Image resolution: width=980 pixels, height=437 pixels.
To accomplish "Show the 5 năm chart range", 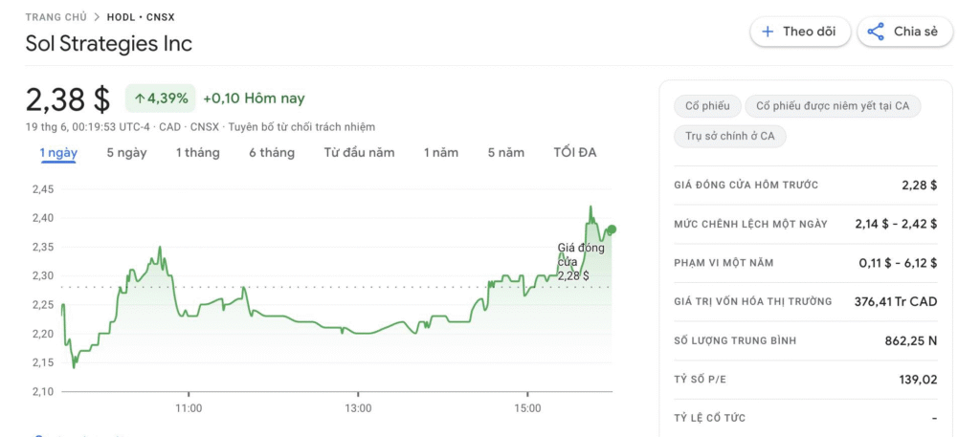I will click(506, 153).
